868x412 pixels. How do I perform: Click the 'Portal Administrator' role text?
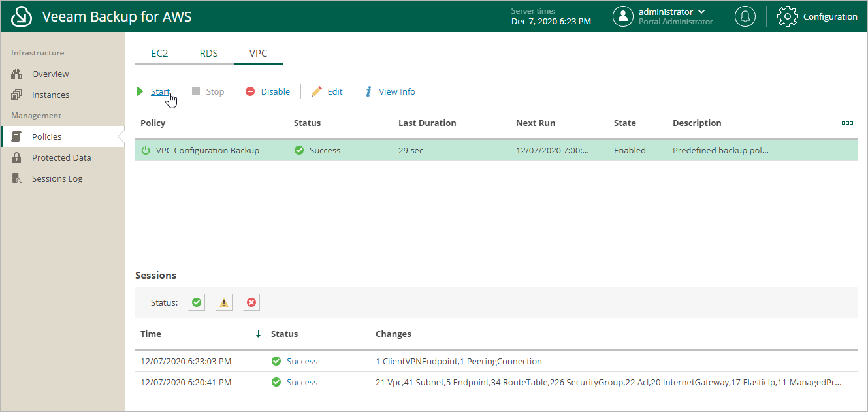coord(676,22)
